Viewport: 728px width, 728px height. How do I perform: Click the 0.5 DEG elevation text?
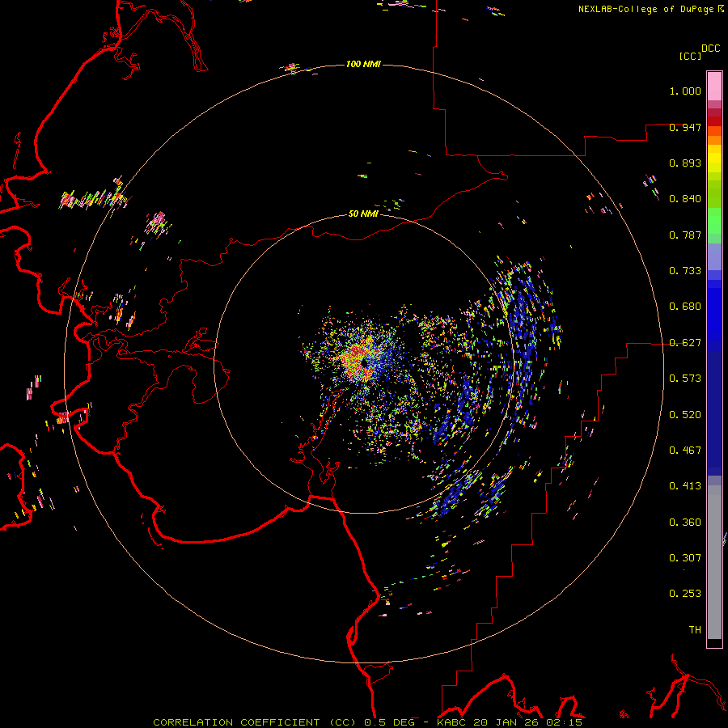(x=389, y=722)
